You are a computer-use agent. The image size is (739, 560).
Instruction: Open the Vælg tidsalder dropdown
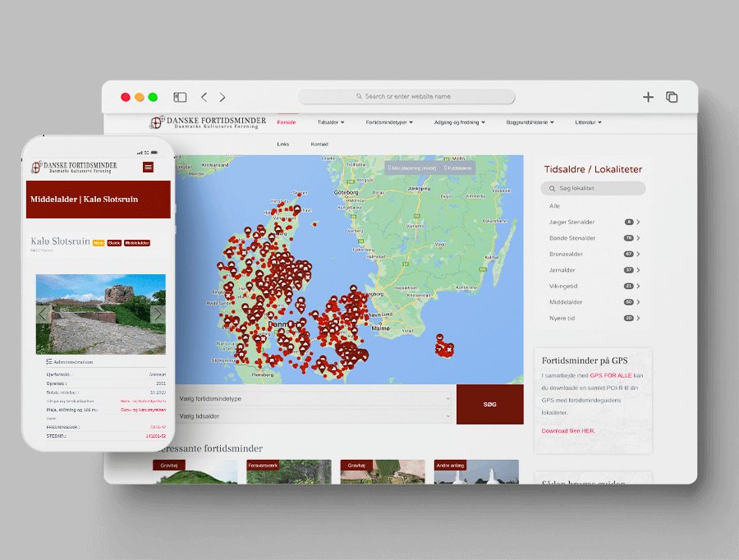click(314, 416)
